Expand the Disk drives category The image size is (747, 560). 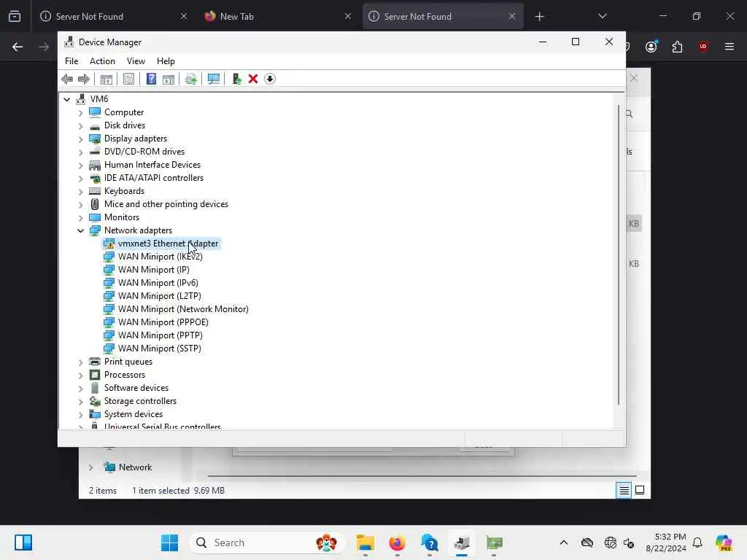[80, 126]
